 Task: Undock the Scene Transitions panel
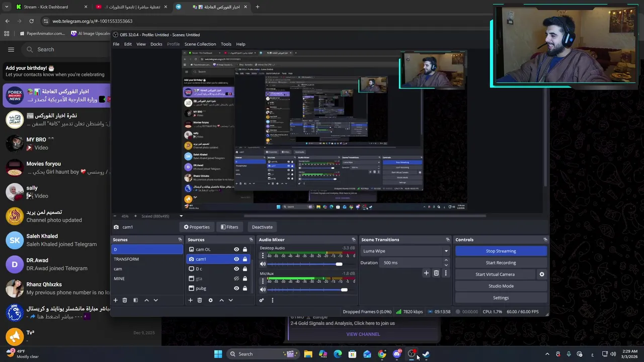447,240
